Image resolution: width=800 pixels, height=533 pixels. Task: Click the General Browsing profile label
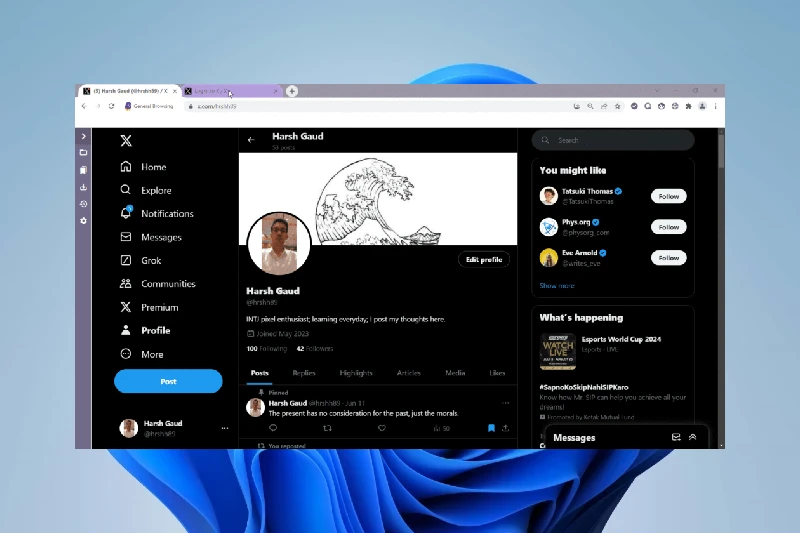click(x=149, y=106)
